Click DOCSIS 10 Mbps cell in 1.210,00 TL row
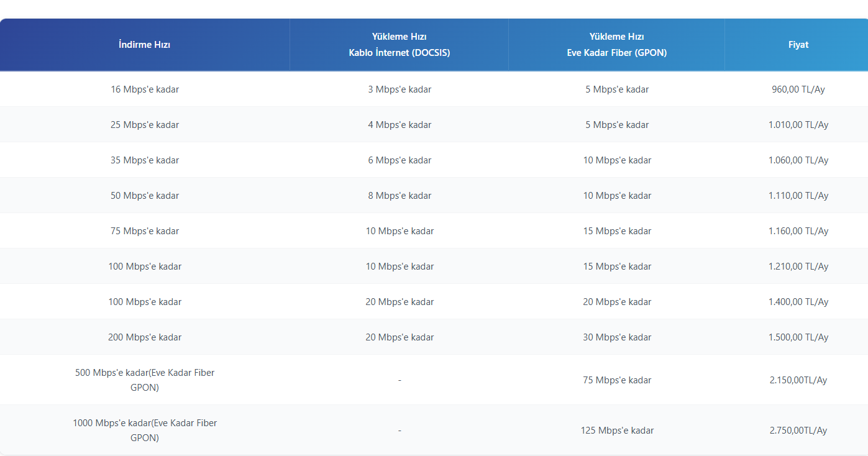The image size is (868, 456). tap(400, 267)
